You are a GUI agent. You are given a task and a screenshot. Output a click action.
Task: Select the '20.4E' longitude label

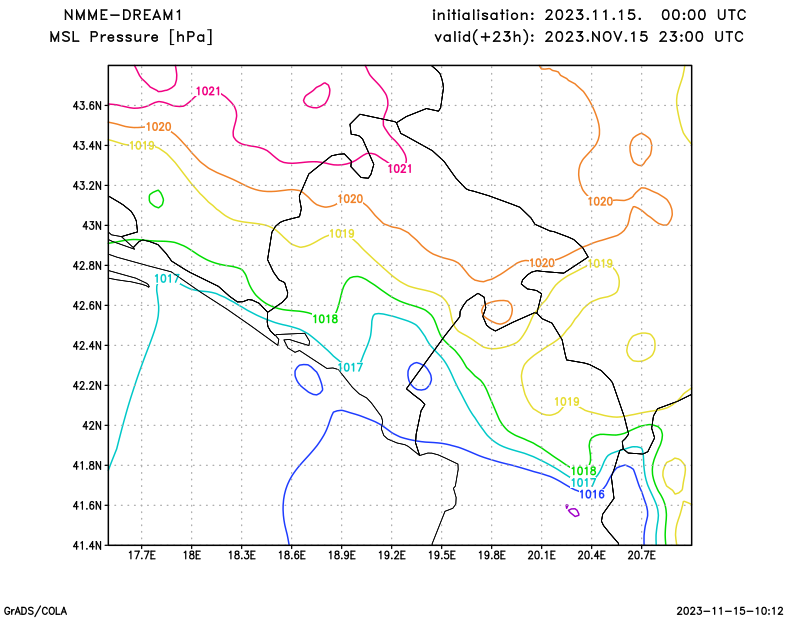point(592,555)
